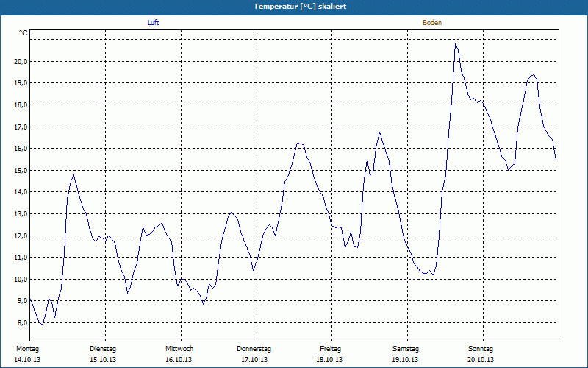Click the '14,0' axis value

coord(21,192)
